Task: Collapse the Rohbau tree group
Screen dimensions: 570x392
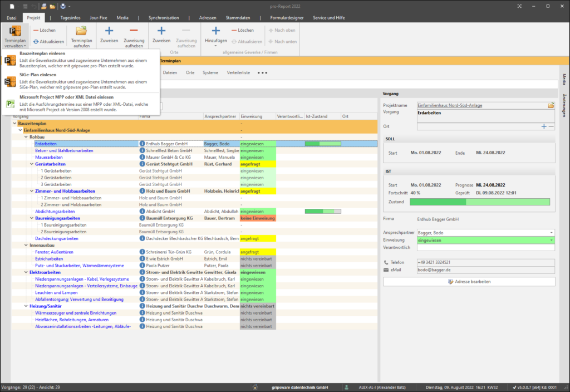Action: click(x=26, y=136)
